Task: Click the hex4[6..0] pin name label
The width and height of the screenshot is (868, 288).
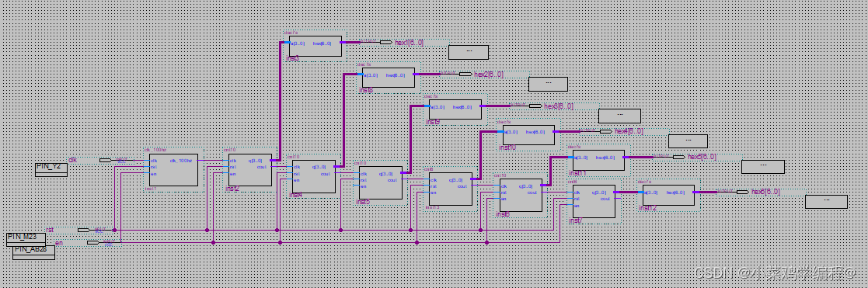Action: click(x=629, y=131)
